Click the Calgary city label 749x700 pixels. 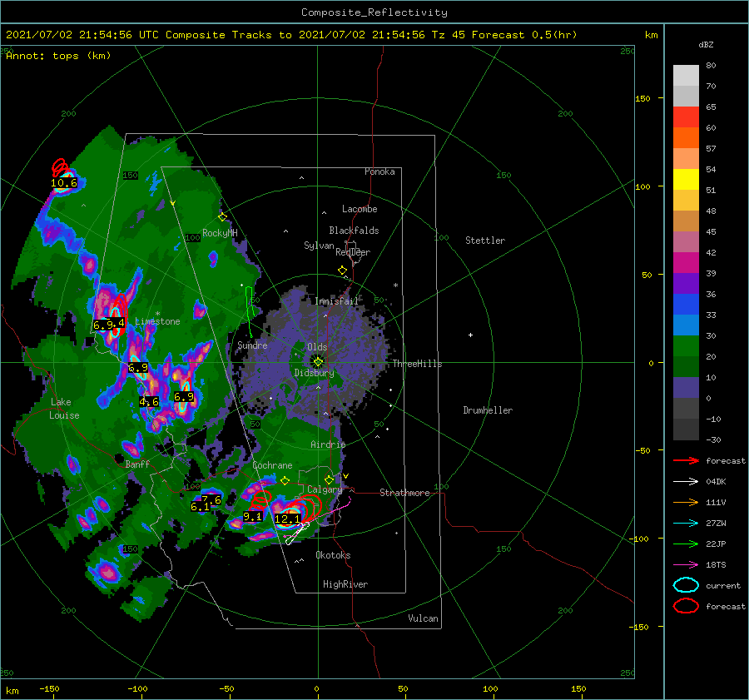[x=325, y=489]
